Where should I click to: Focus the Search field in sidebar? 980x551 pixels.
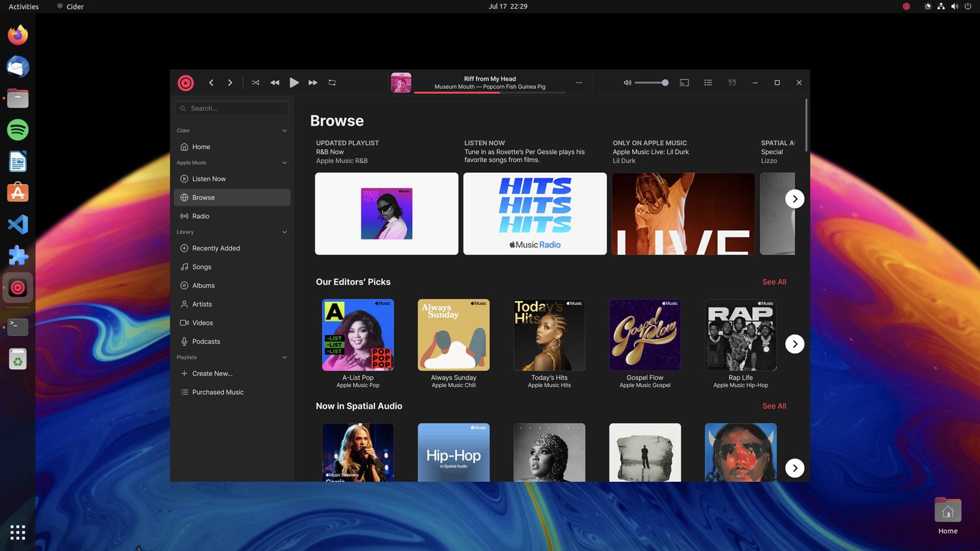pos(232,108)
